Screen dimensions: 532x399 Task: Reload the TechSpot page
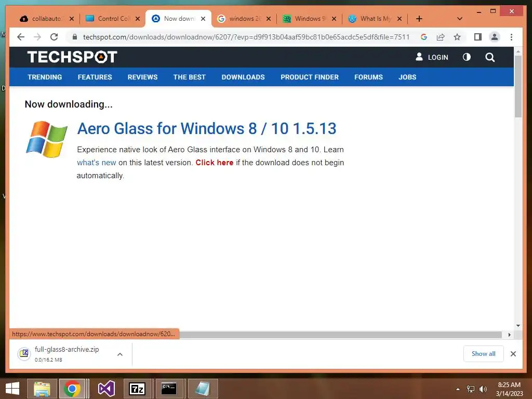coord(54,37)
